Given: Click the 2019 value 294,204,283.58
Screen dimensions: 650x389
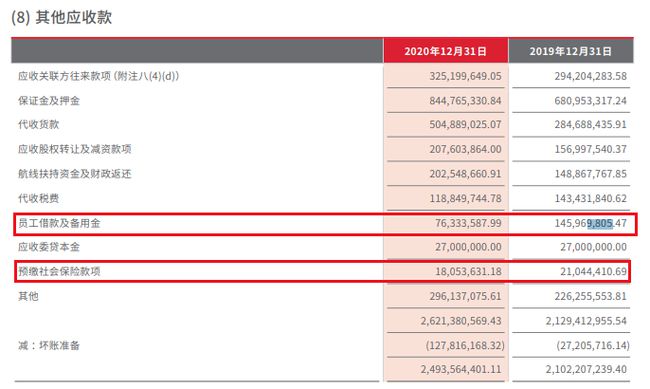Looking at the screenshot, I should tap(590, 76).
